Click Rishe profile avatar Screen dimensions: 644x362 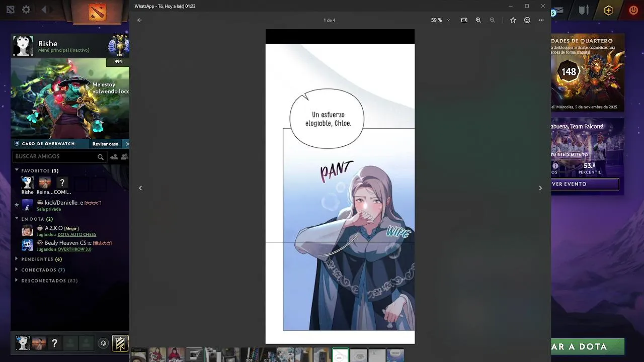pyautogui.click(x=23, y=46)
